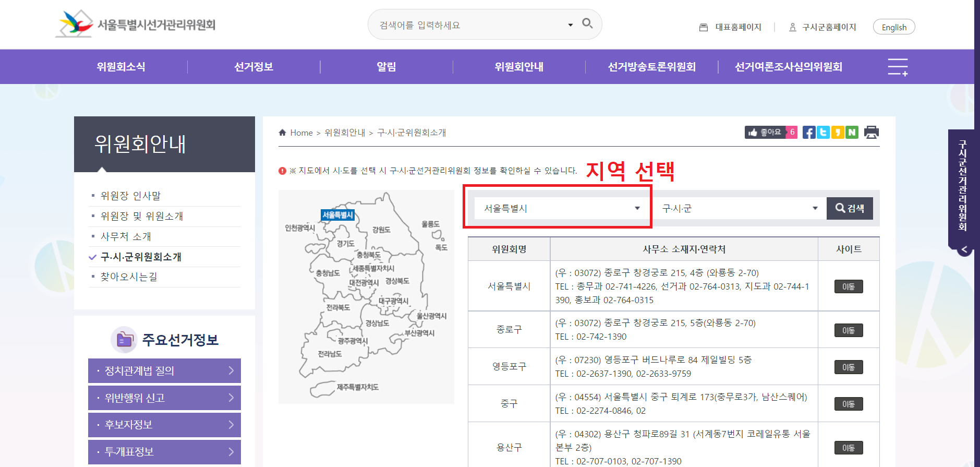Image resolution: width=980 pixels, height=467 pixels.
Task: Click 이동 button for 중구
Action: (849, 404)
